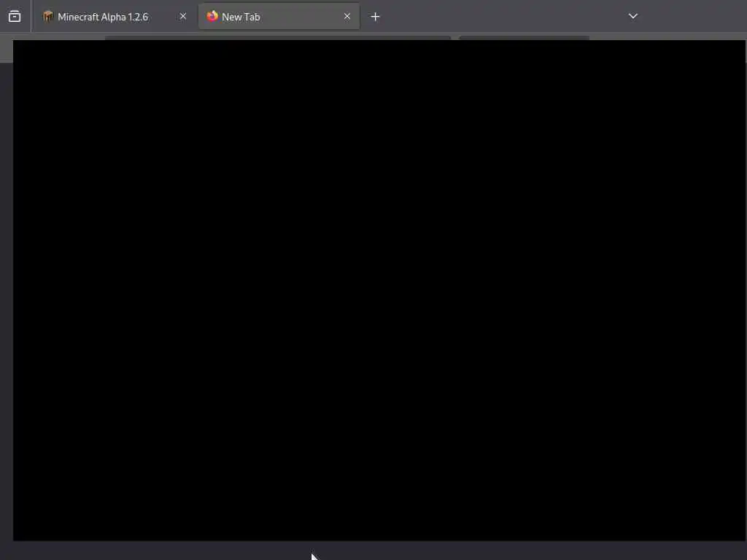This screenshot has width=747, height=560.
Task: Close the Minecraft Alpha 1.2.6 tab
Action: (183, 16)
